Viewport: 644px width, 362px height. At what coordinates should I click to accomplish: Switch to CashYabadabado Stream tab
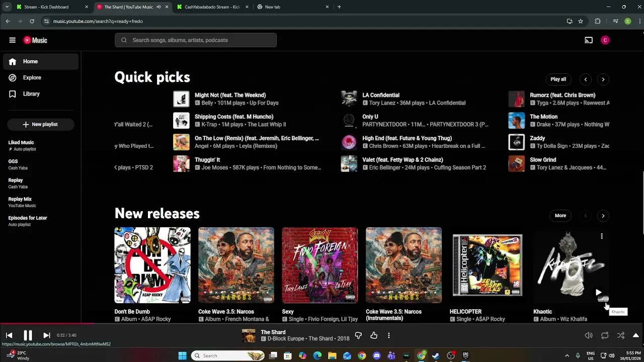[x=212, y=7]
